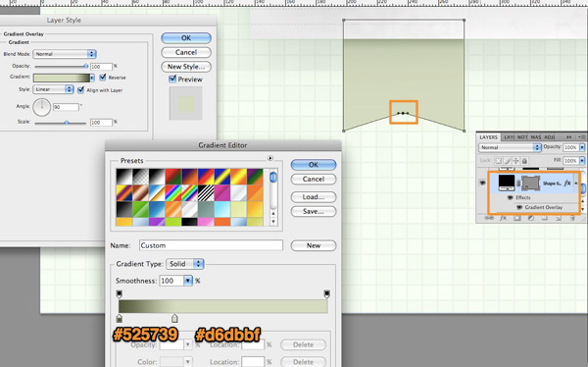The height and width of the screenshot is (367, 588).
Task: Click OK in the Gradient Editor
Action: [314, 165]
